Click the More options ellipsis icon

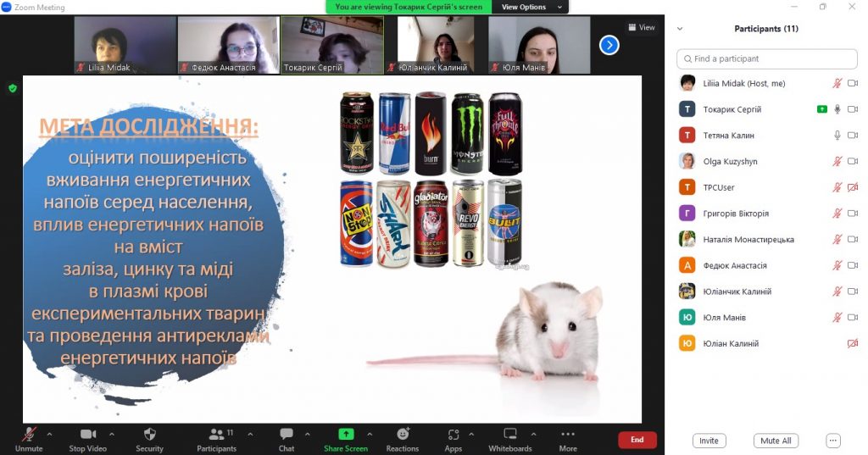point(568,435)
